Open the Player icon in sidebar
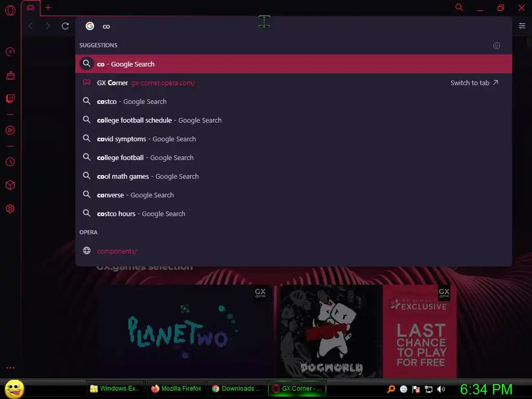This screenshot has width=532, height=399. [10, 130]
